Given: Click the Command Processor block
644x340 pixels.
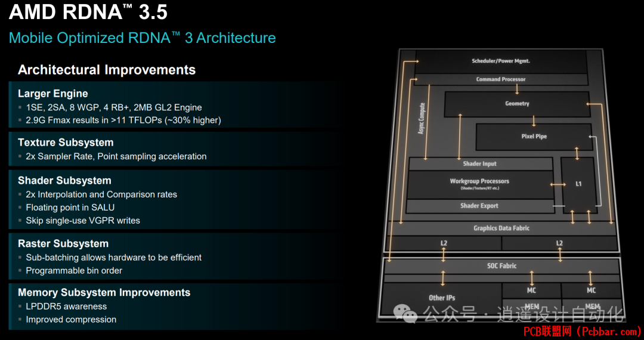Looking at the screenshot, I should (x=501, y=79).
